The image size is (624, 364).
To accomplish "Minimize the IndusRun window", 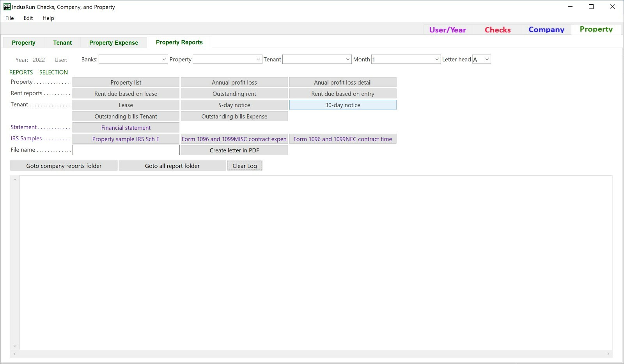I will [570, 7].
